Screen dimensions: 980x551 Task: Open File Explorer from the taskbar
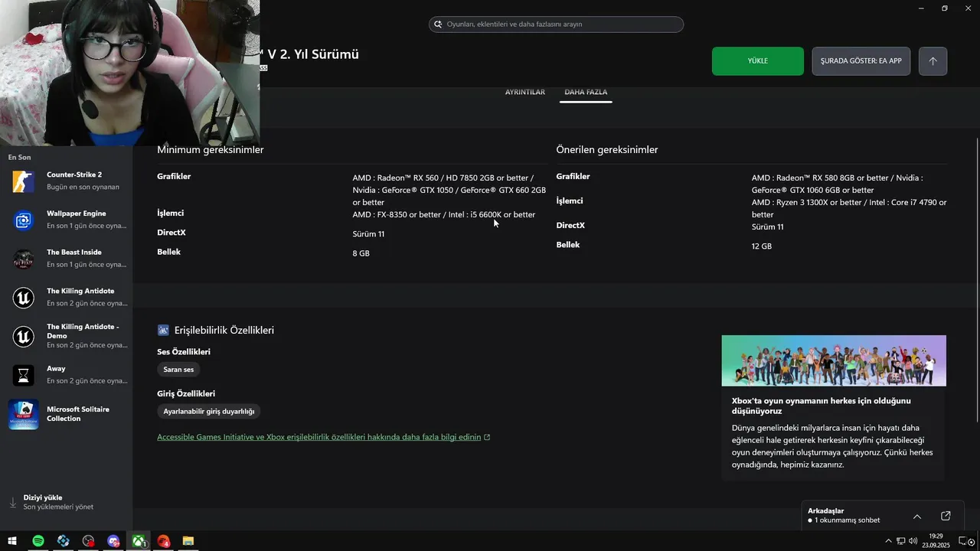point(188,541)
